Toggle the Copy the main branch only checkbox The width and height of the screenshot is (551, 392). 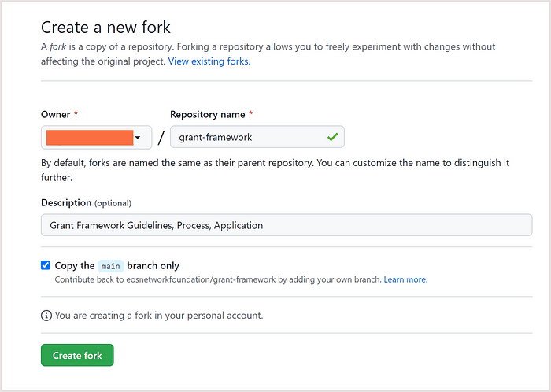click(x=46, y=266)
